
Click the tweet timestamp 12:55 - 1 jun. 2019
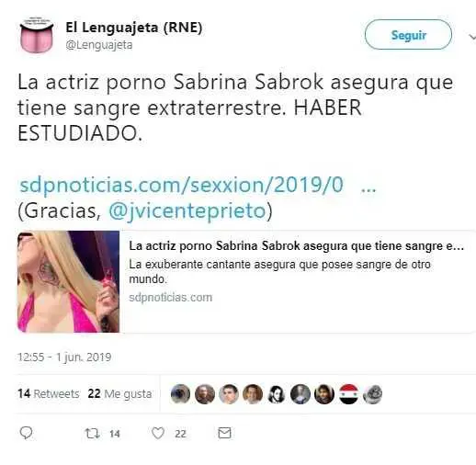coord(64,357)
